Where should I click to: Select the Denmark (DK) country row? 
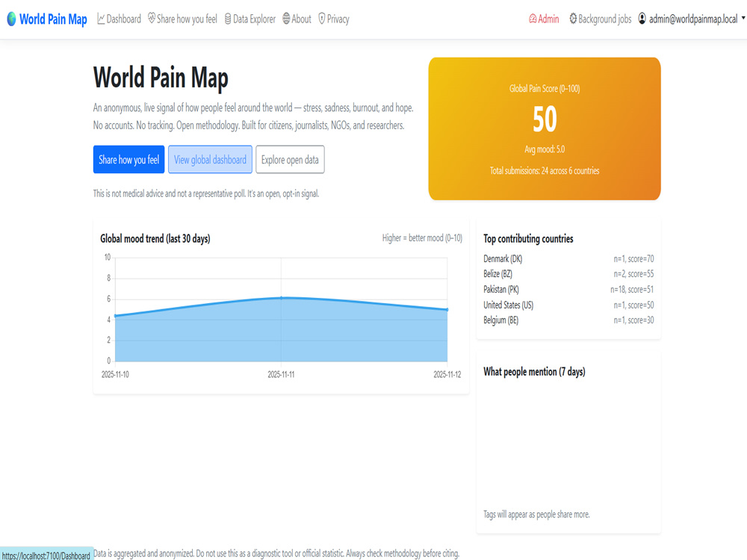[x=568, y=258]
